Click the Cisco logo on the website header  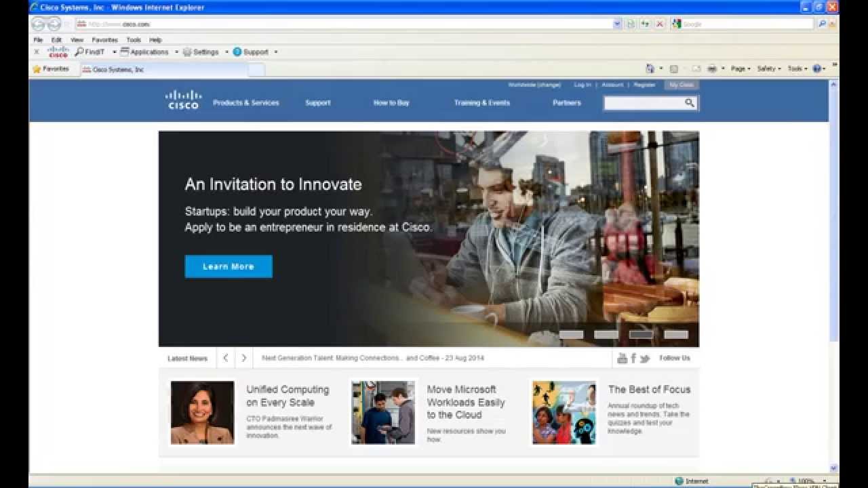[x=183, y=100]
